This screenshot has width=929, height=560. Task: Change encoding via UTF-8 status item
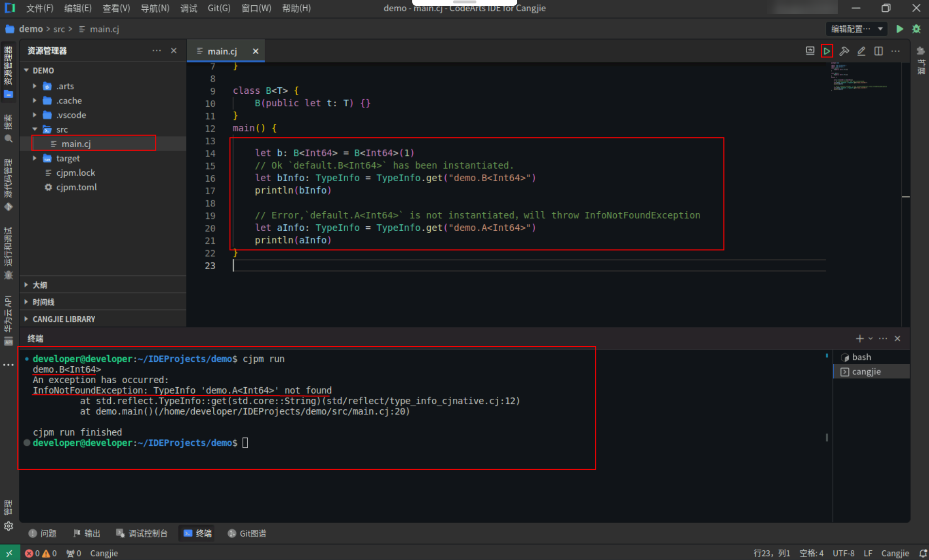click(x=844, y=553)
